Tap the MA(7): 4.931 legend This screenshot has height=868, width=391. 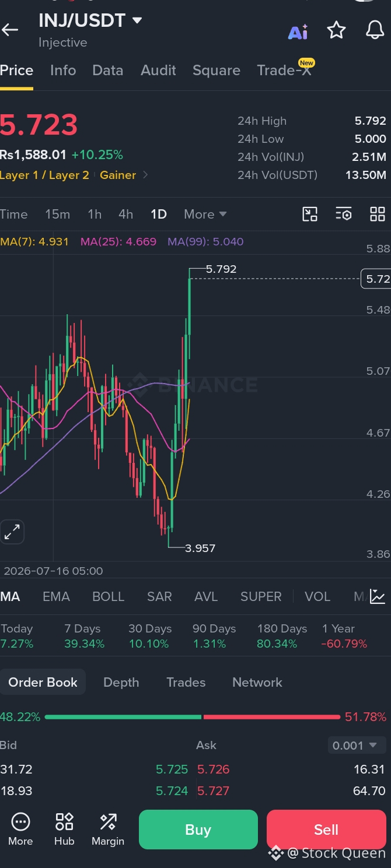(x=34, y=241)
